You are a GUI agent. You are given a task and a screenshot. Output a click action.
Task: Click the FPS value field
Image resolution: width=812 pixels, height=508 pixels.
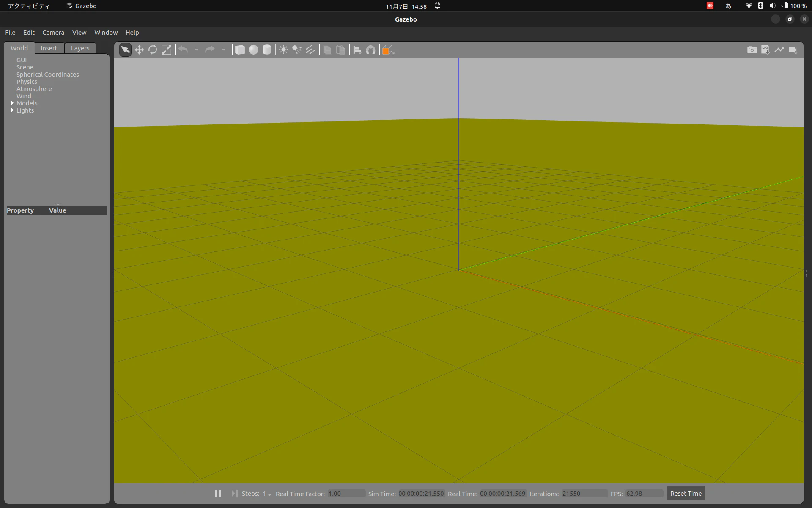click(644, 494)
